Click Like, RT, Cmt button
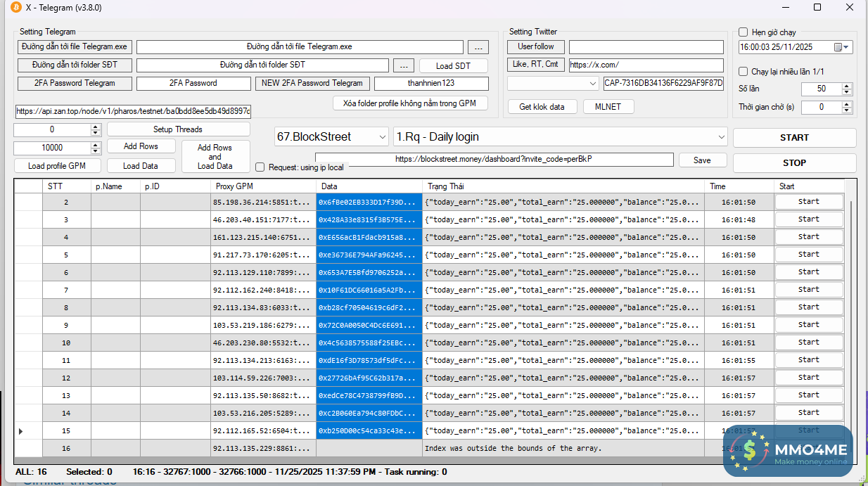This screenshot has width=868, height=486. pyautogui.click(x=535, y=64)
